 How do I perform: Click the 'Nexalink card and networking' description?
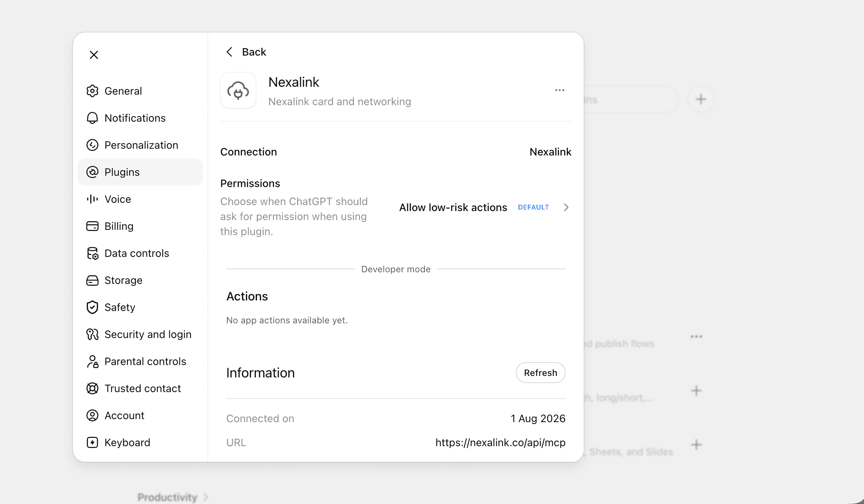point(340,101)
